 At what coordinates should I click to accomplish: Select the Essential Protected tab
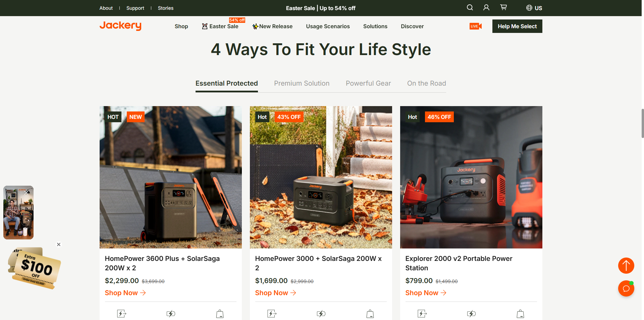click(227, 83)
